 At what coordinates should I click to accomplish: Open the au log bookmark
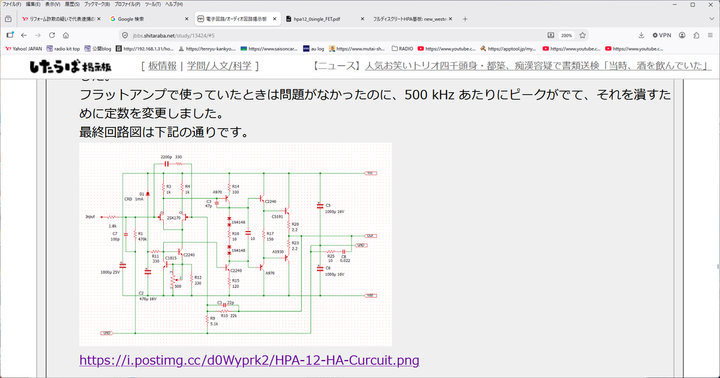314,49
